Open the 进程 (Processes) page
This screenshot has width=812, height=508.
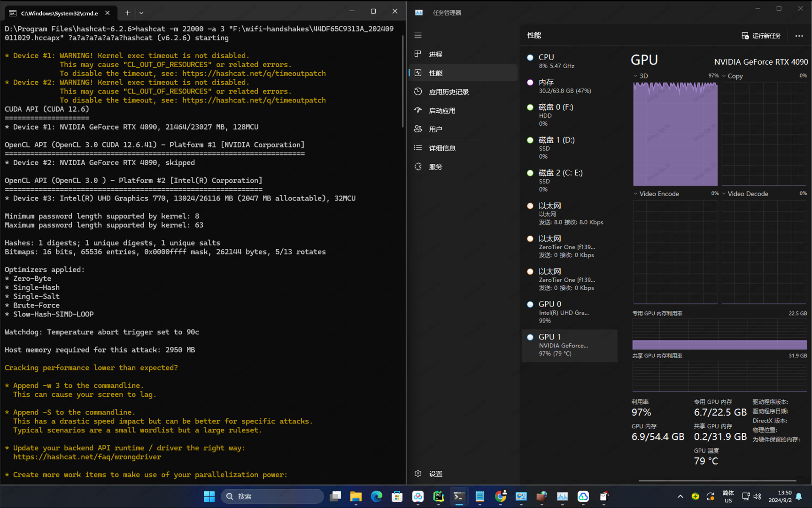[x=463, y=54]
